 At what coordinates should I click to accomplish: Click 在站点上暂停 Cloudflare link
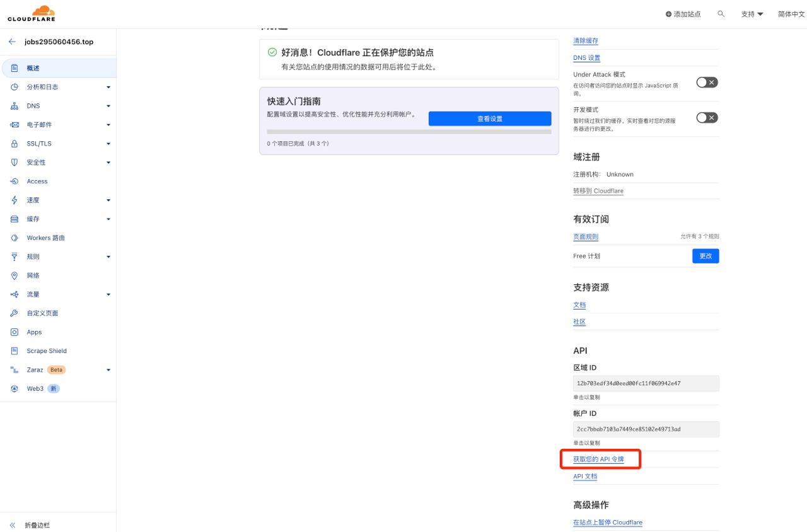tap(608, 523)
